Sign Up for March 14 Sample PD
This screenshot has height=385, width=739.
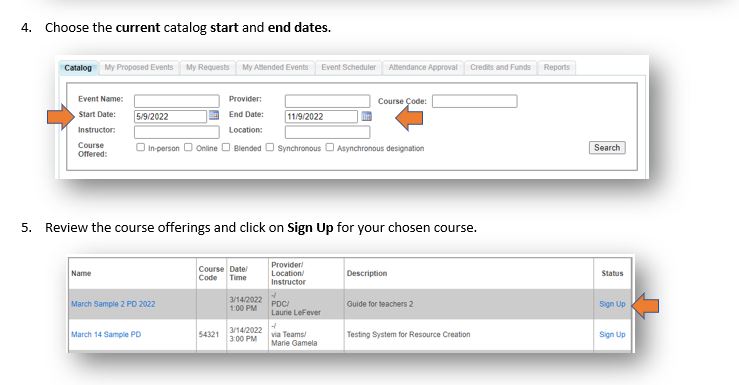(612, 334)
